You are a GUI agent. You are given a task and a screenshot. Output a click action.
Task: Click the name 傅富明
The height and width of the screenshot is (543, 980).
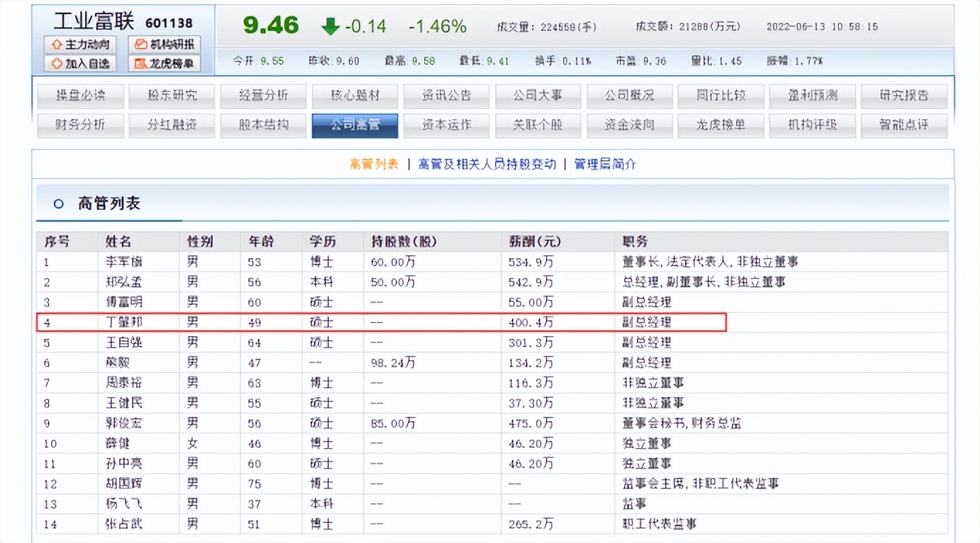[124, 302]
